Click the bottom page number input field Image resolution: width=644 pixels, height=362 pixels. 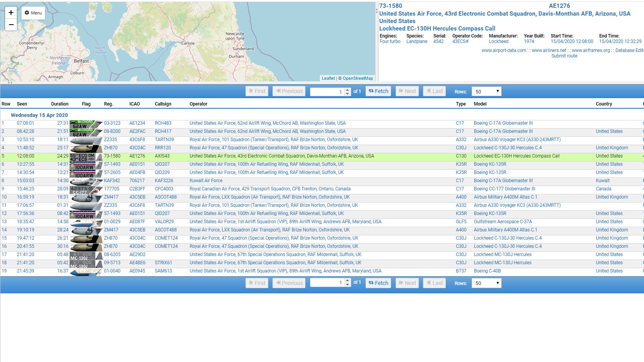click(327, 283)
